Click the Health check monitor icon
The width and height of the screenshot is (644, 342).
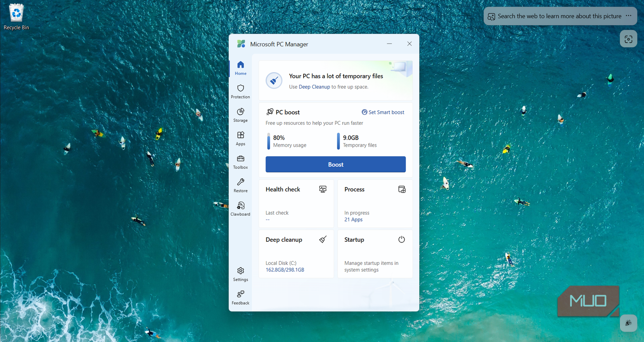[323, 189]
